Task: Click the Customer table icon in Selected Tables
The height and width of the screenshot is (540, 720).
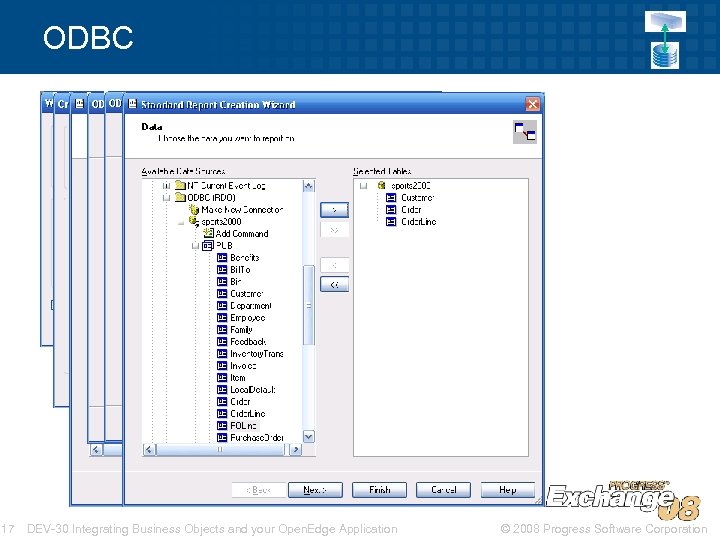Action: point(391,197)
